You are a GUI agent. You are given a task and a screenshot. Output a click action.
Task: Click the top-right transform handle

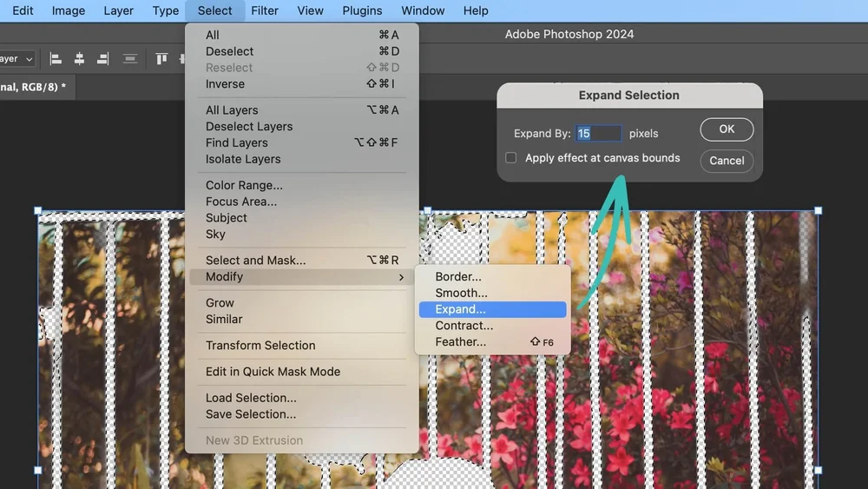point(819,210)
